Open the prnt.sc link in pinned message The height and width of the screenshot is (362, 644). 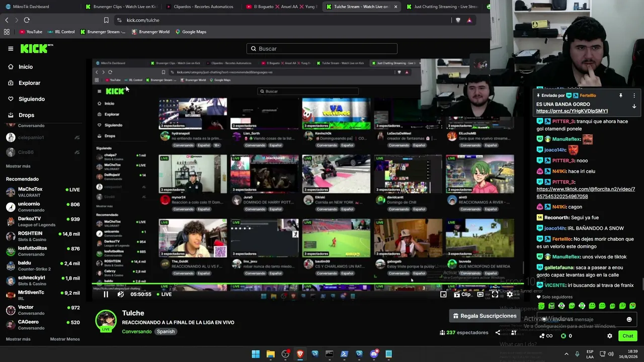[572, 111]
